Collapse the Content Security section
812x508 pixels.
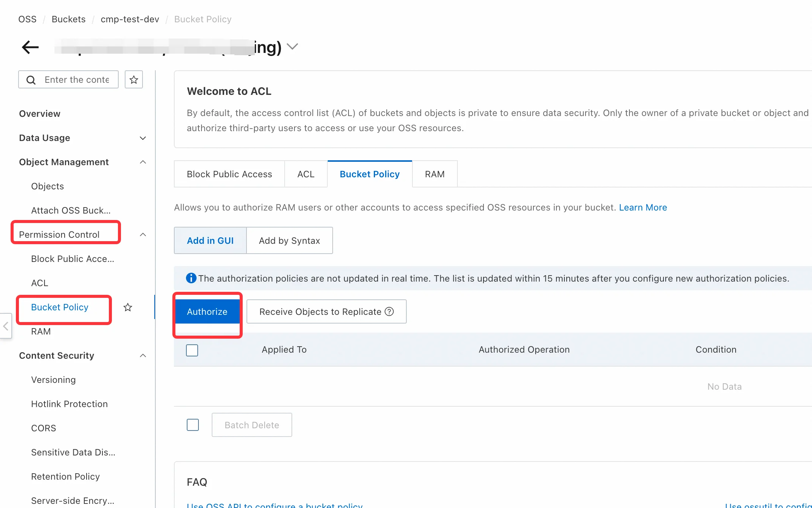pyautogui.click(x=143, y=356)
